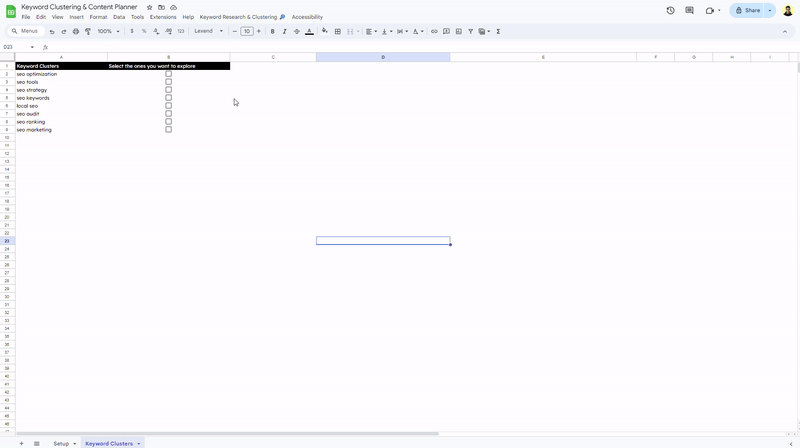Open the zoom 100% dropdown
This screenshot has height=448, width=800.
108,32
